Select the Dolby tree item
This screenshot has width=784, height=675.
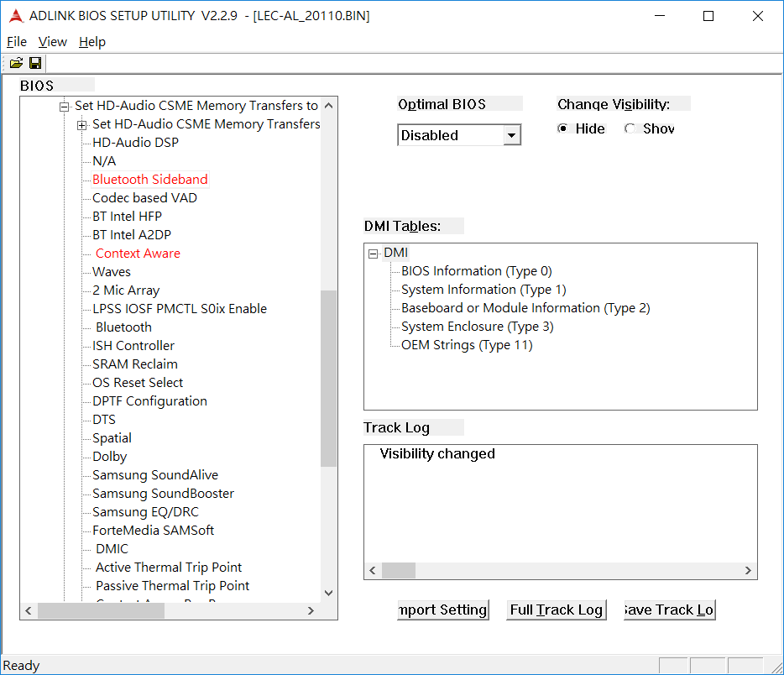[x=109, y=457]
